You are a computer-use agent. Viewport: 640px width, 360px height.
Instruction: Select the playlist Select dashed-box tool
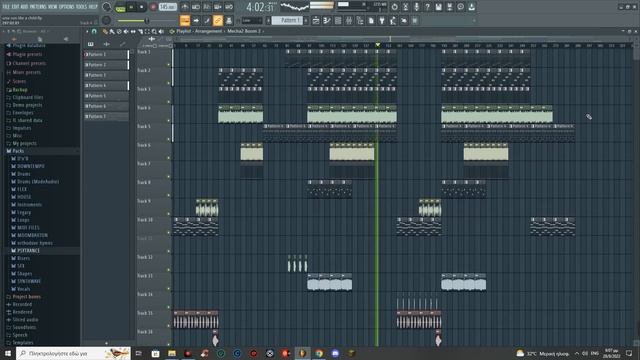147,31
